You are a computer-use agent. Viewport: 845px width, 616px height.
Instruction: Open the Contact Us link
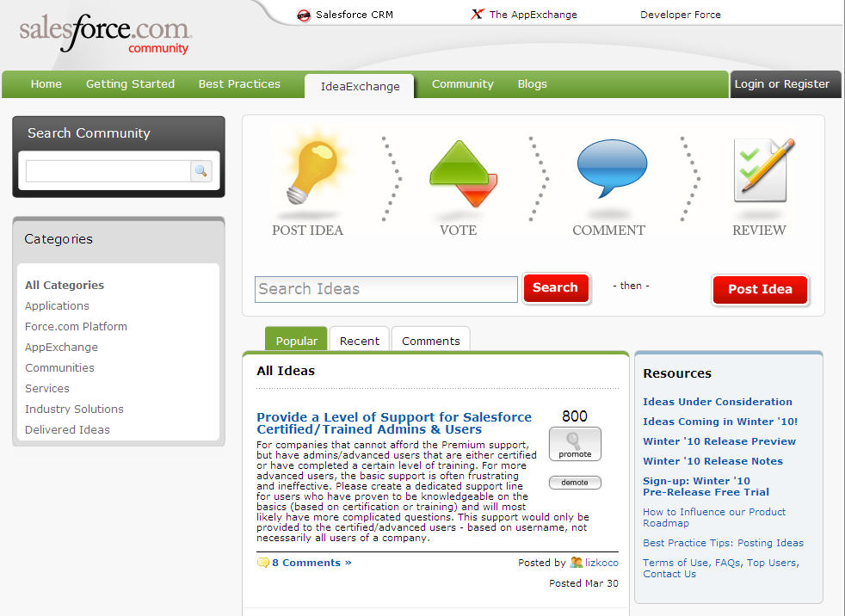click(x=669, y=574)
